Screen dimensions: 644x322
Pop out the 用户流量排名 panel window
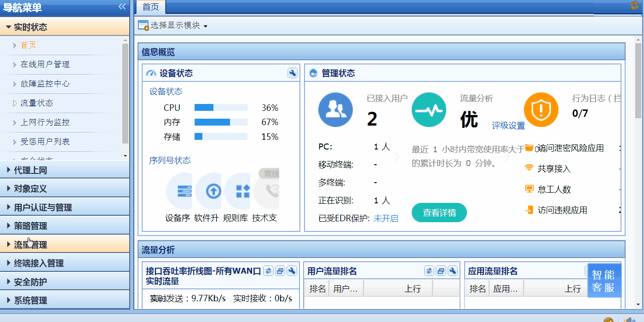click(x=441, y=271)
